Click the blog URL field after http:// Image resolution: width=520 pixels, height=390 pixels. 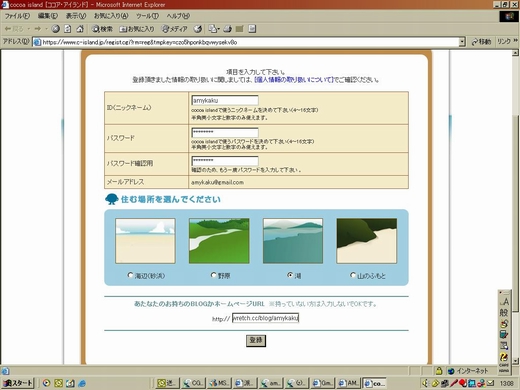click(x=265, y=318)
